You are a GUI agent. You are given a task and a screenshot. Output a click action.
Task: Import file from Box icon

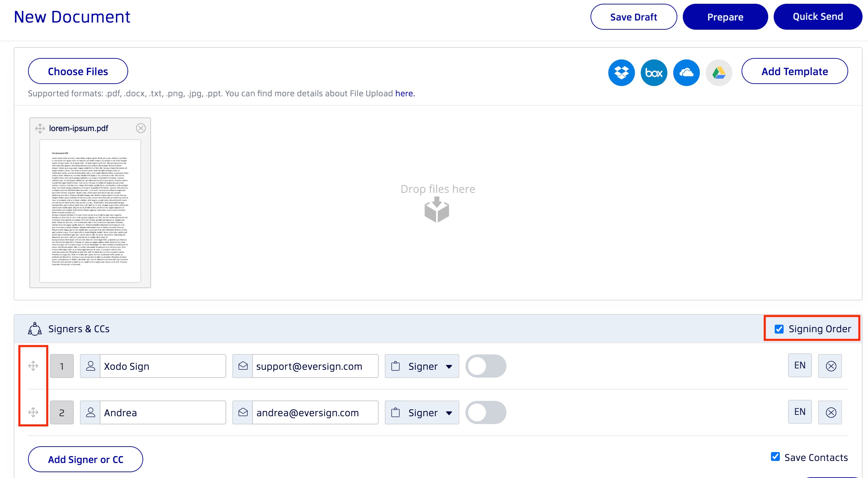[x=654, y=73]
